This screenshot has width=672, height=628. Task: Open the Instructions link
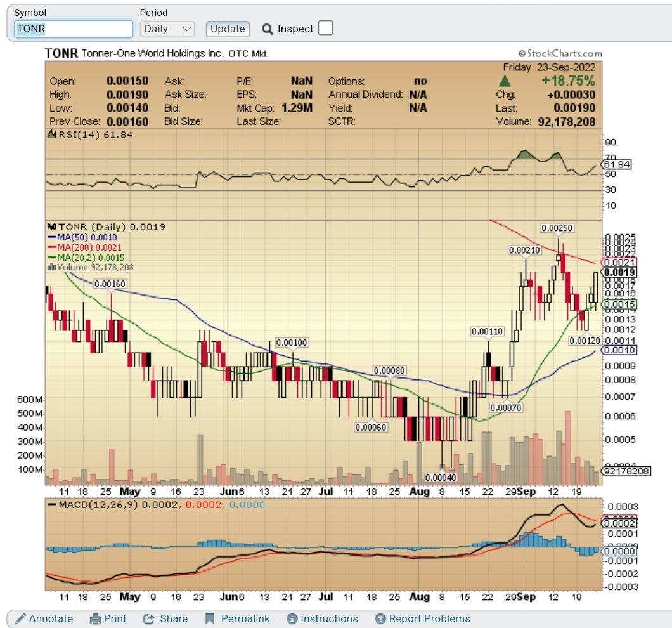coord(329,618)
